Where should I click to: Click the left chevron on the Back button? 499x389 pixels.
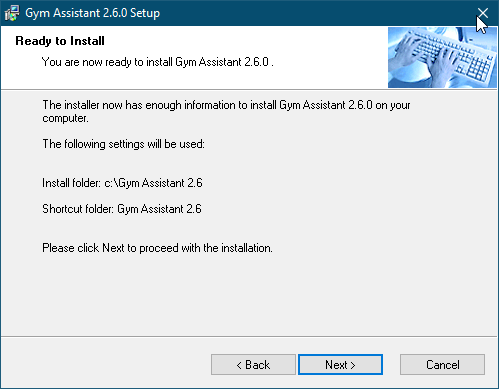tap(239, 365)
